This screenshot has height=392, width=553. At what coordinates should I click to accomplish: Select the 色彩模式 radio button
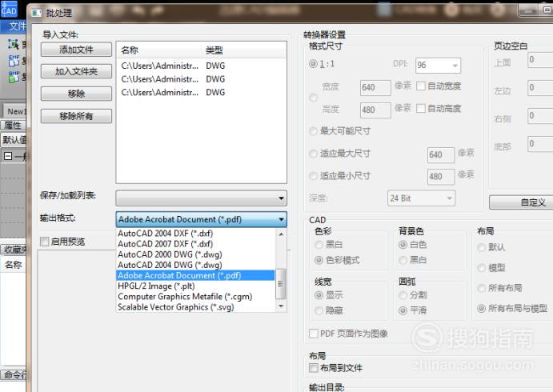point(319,260)
